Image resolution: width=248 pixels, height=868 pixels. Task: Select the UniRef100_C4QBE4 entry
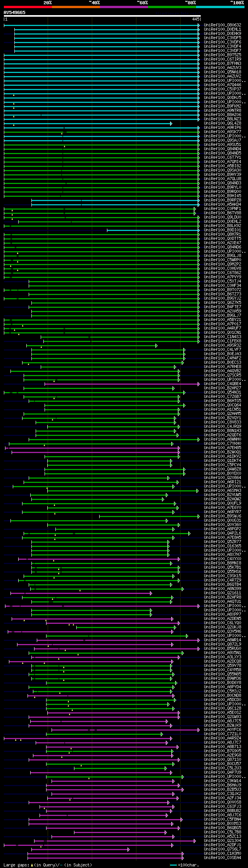222,384
